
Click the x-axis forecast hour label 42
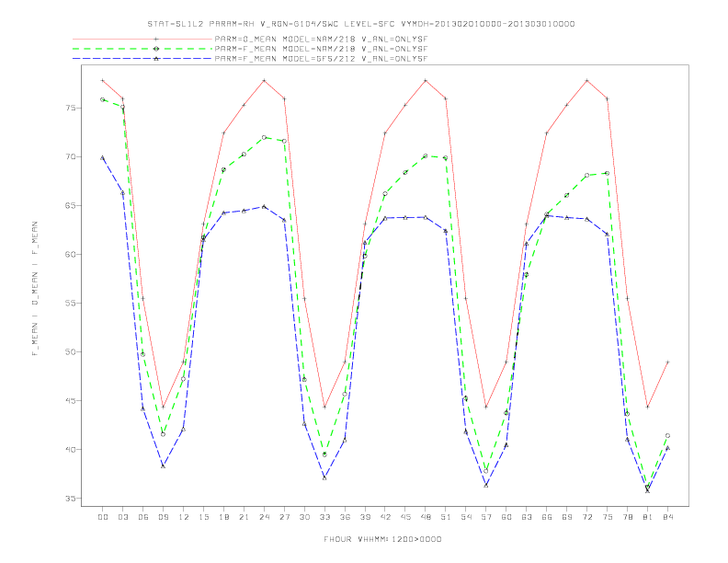[385, 517]
